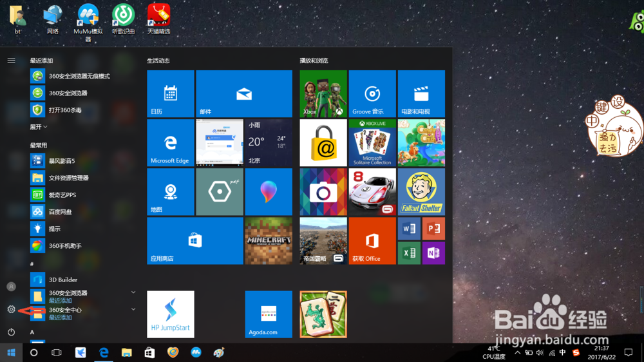Open the Word tile

point(409,229)
